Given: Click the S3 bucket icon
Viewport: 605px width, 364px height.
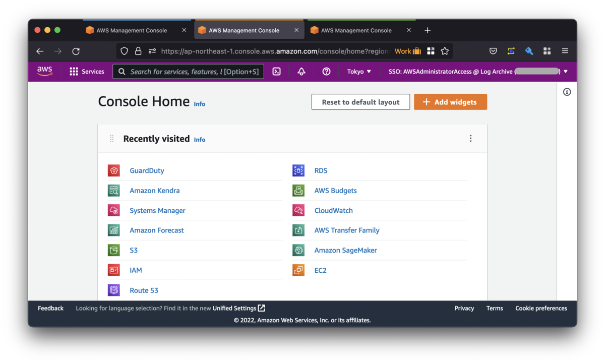Looking at the screenshot, I should 114,250.
